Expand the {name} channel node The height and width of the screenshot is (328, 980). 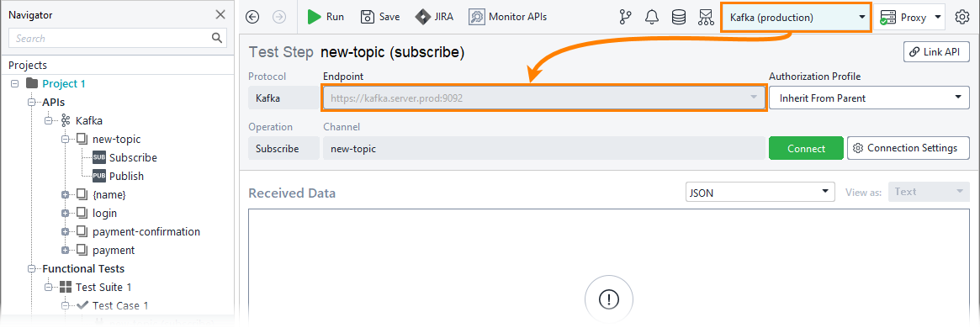pos(65,195)
